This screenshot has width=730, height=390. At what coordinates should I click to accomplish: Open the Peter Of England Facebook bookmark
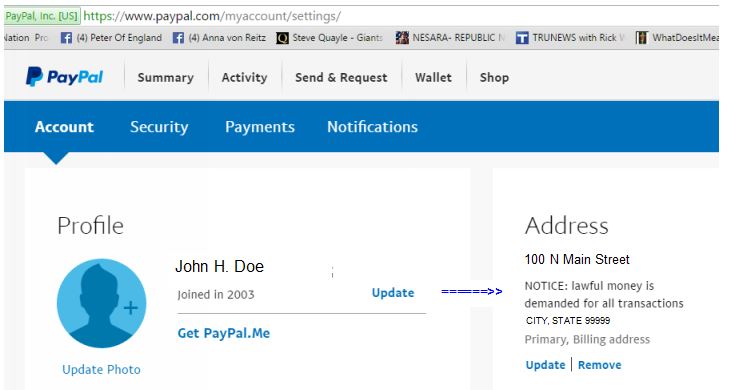(x=112, y=38)
